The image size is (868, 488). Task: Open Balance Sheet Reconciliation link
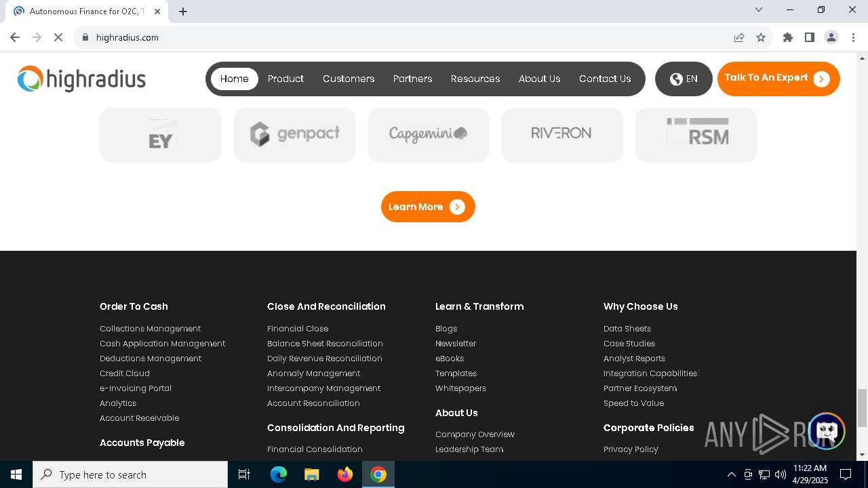pos(325,344)
